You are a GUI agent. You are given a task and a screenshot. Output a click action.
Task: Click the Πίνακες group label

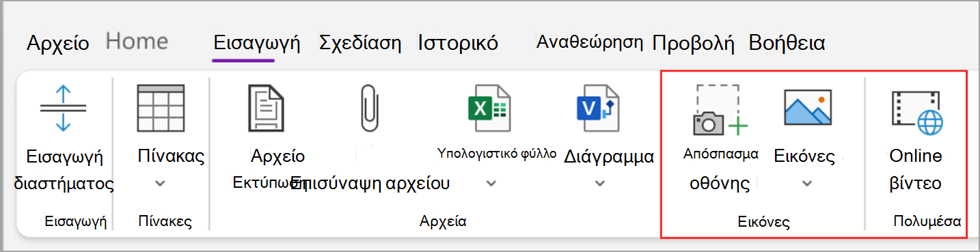(165, 221)
